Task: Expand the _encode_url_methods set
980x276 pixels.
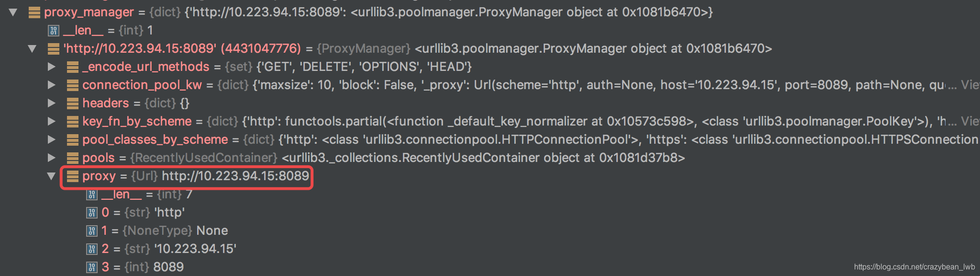Action: click(x=52, y=67)
